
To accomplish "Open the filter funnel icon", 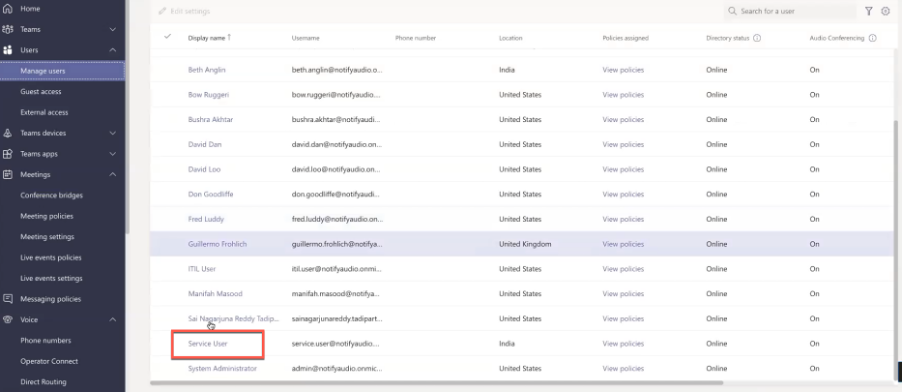I will [x=869, y=11].
